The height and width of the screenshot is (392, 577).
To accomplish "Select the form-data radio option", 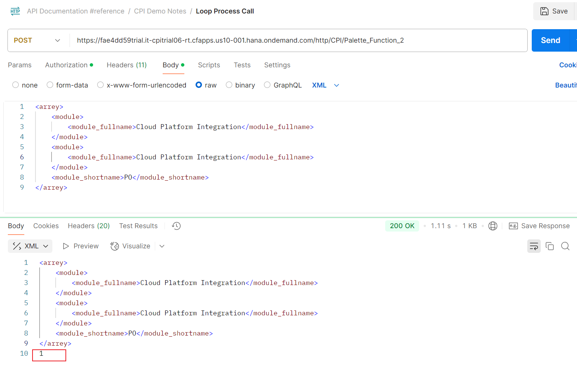I will click(x=50, y=85).
